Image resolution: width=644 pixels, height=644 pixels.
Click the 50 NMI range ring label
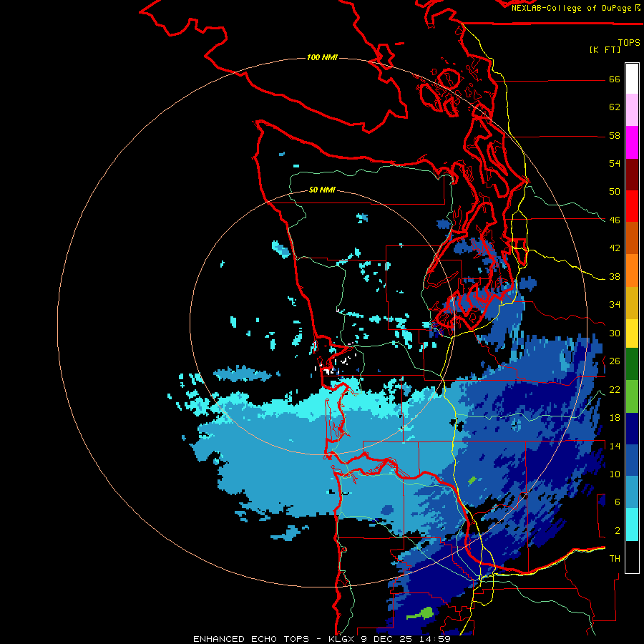tap(322, 190)
